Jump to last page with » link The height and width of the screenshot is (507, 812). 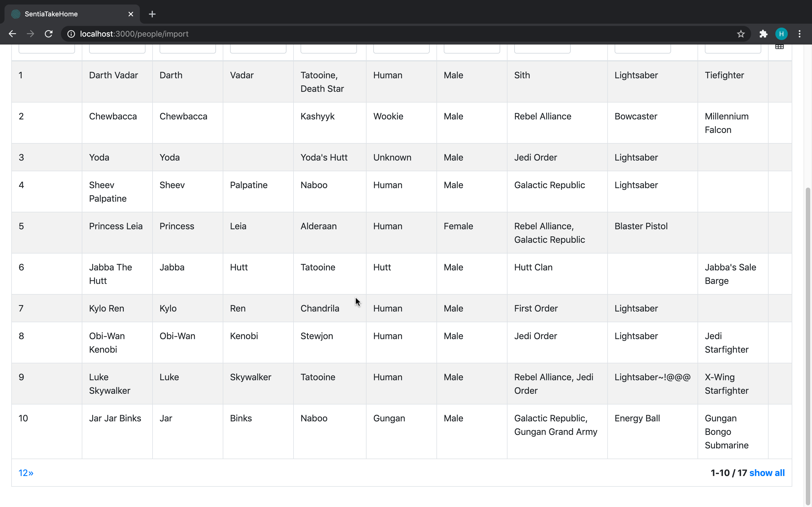[x=31, y=473]
